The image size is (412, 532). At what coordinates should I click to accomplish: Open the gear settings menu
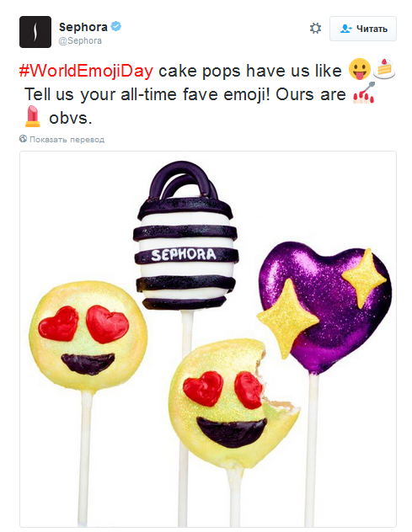pyautogui.click(x=315, y=29)
